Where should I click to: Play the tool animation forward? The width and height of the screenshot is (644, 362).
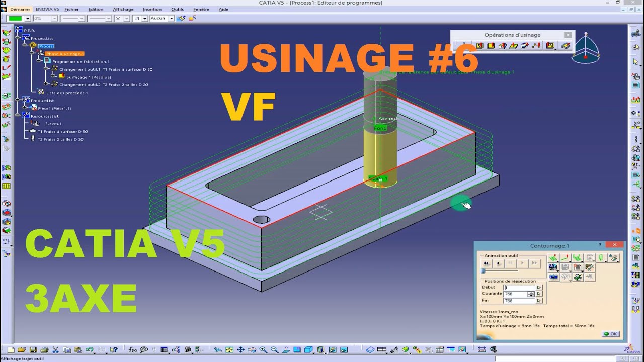pos(522,263)
